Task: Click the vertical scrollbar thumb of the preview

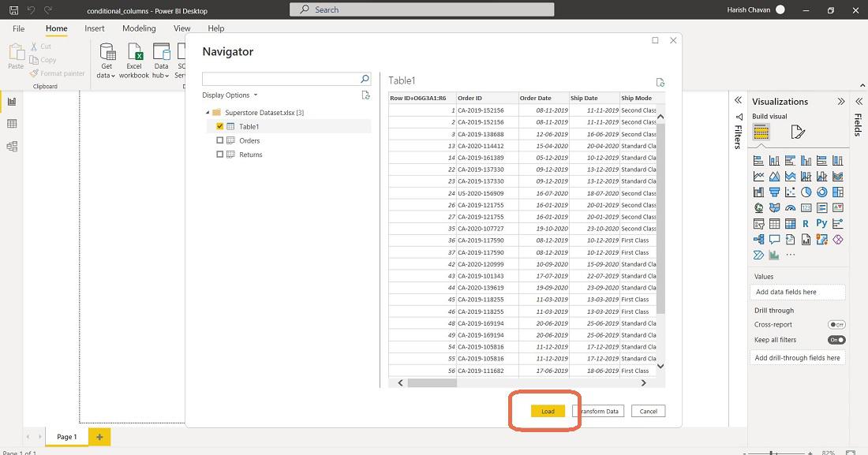Action: click(x=660, y=218)
